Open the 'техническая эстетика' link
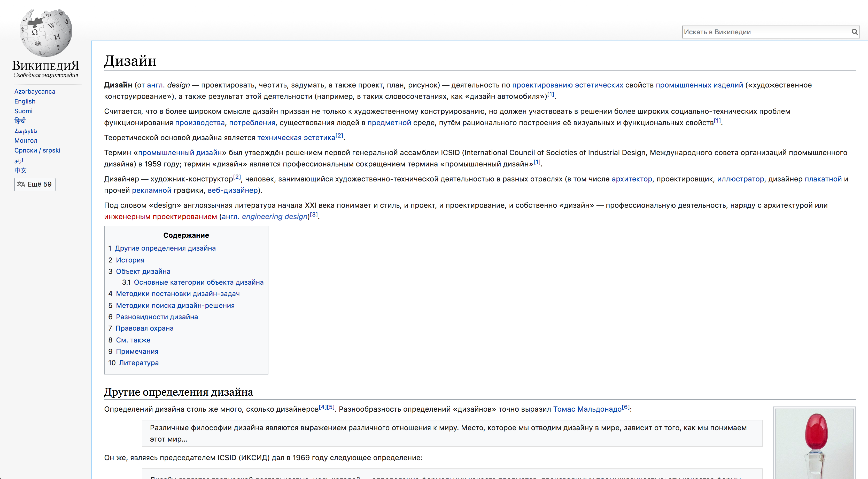Viewport: 868px width, 479px height. pyautogui.click(x=296, y=138)
